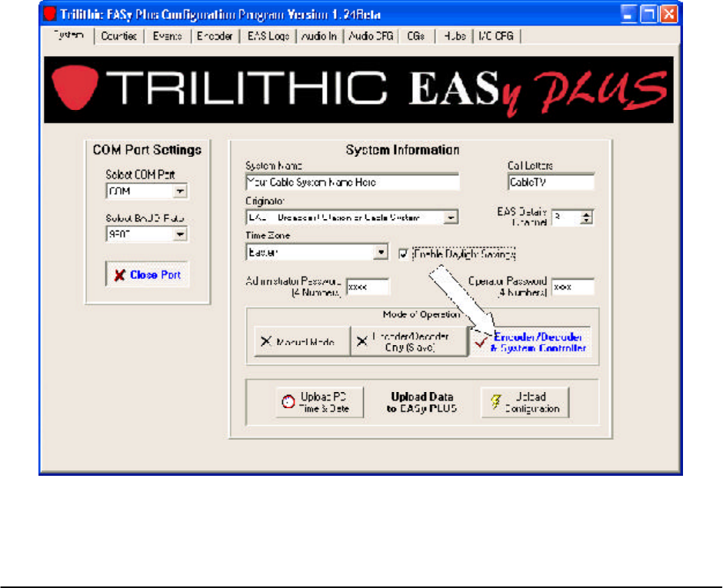Select the I/O CFG tab
The image size is (723, 588).
[496, 36]
